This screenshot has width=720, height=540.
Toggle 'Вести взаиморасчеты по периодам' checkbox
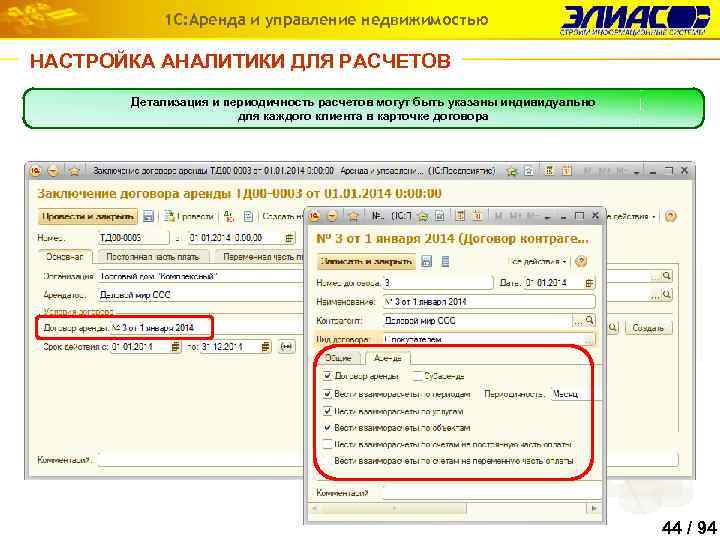point(327,394)
